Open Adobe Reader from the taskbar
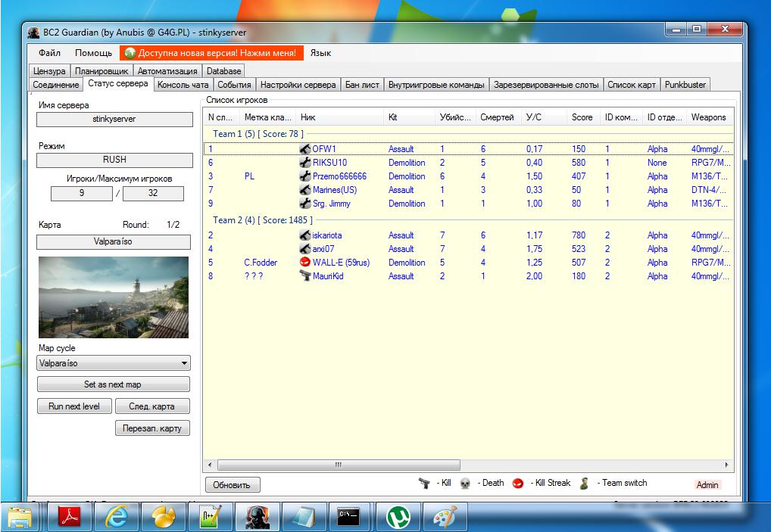Screen dimensions: 771x532 click(70, 517)
